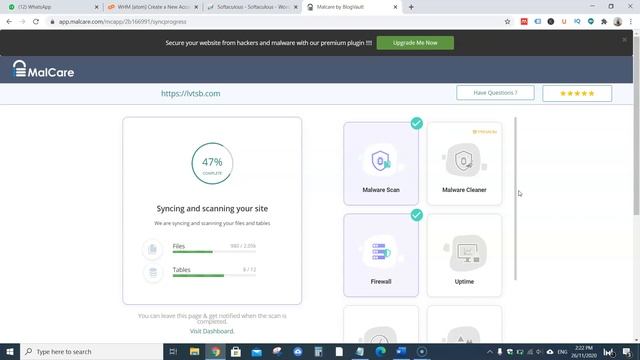
Task: Open the https://lvtsb.com site link
Action: click(x=191, y=93)
